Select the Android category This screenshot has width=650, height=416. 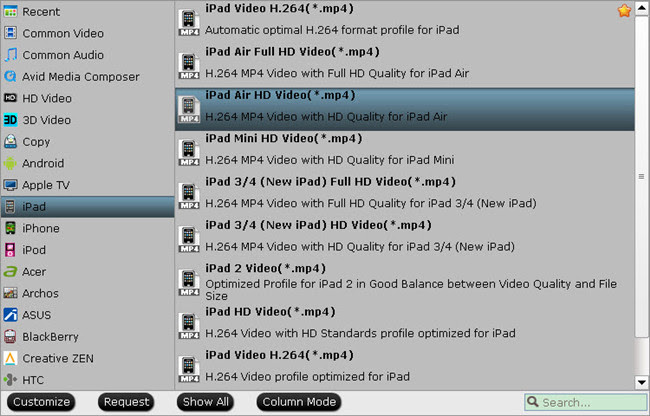87,163
